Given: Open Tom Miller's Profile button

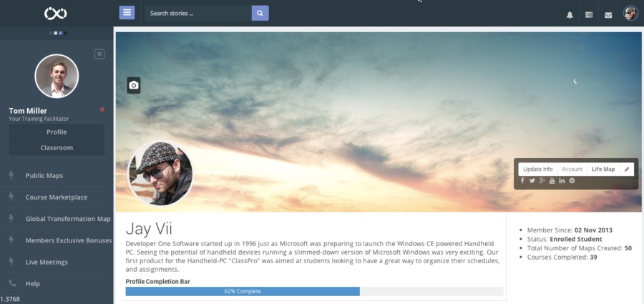Looking at the screenshot, I should pos(57,132).
